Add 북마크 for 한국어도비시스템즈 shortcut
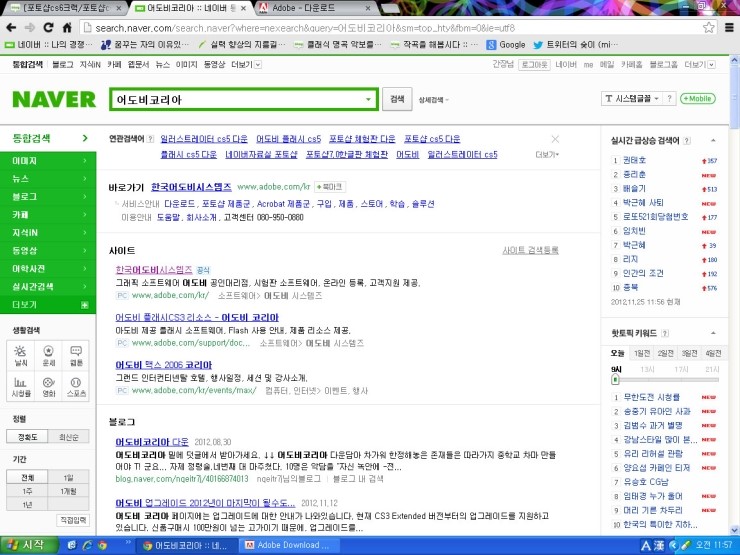Image resolution: width=740 pixels, height=555 pixels. click(x=329, y=187)
